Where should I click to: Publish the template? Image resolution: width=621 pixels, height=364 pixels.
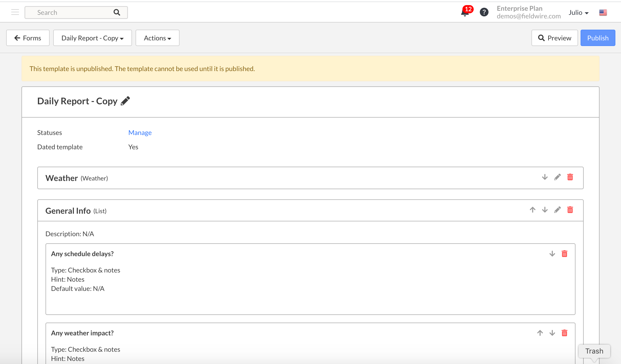pos(598,38)
